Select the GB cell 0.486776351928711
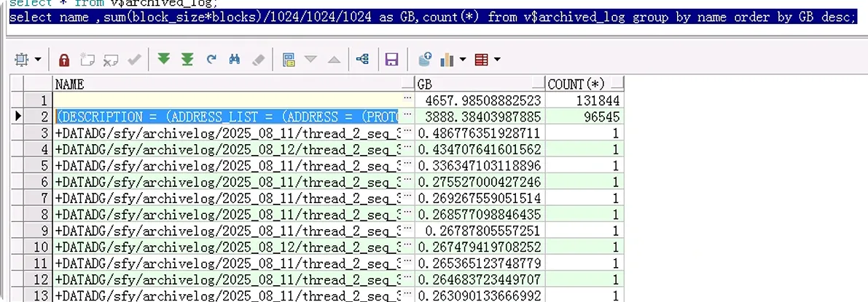868x302 pixels. [x=480, y=132]
